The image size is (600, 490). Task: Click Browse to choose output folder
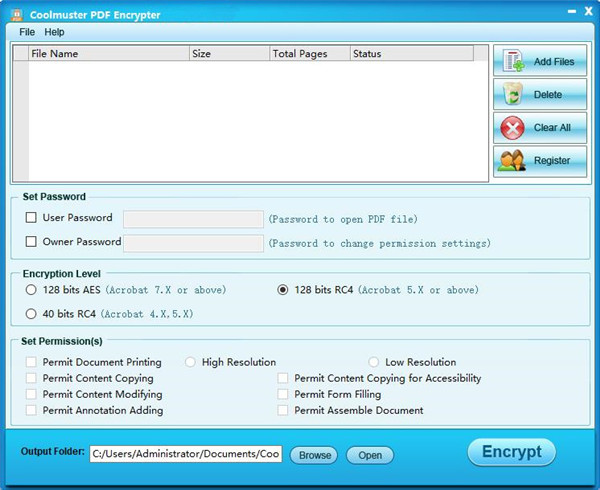[314, 455]
